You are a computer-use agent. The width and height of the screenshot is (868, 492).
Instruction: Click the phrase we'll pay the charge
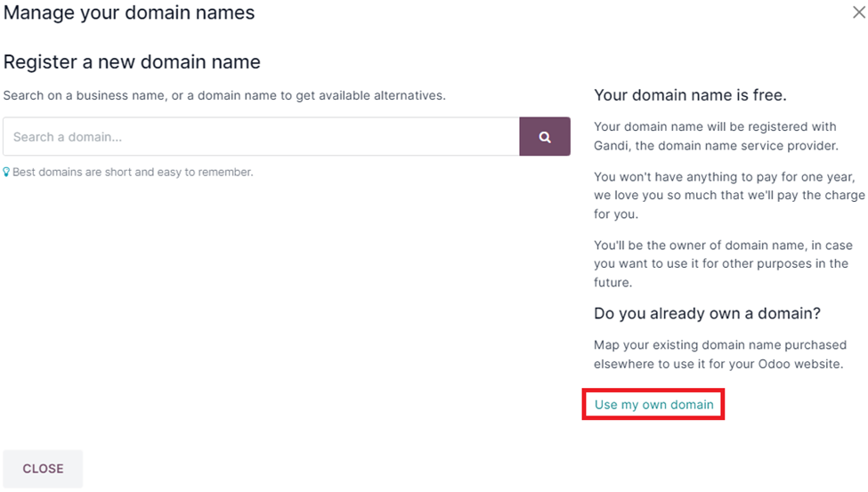click(x=813, y=196)
